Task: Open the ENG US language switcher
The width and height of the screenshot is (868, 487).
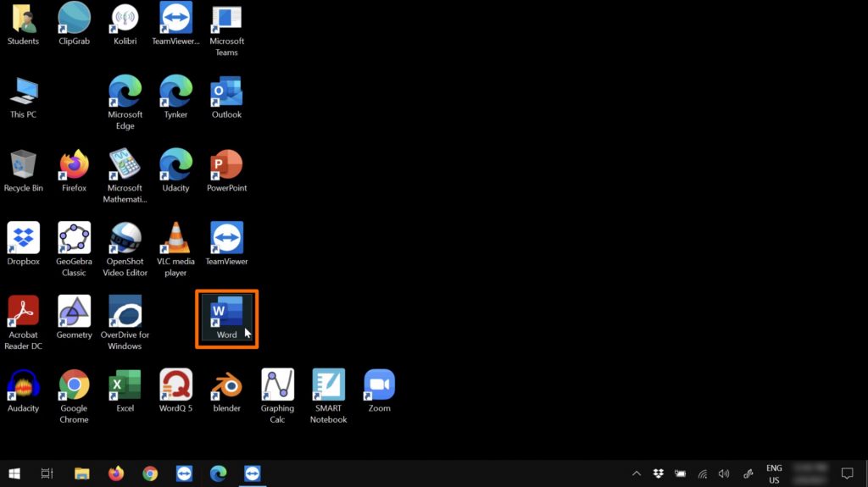Action: [774, 473]
